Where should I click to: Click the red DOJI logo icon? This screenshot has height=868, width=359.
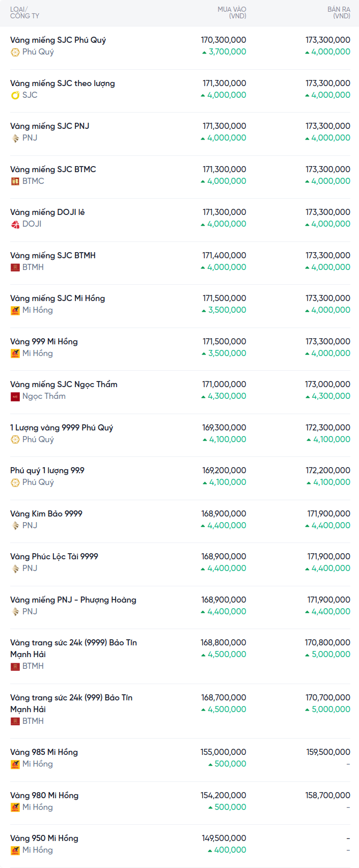coord(15,224)
